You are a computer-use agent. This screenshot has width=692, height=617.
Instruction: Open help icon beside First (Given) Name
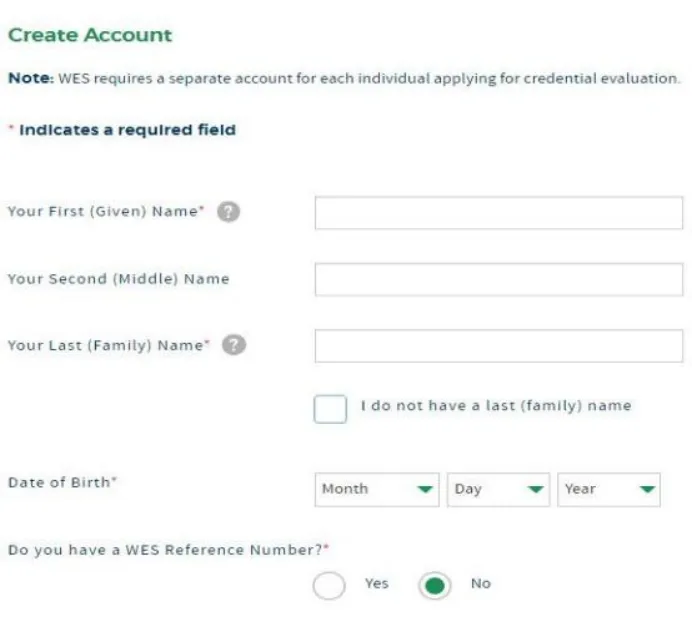(228, 212)
